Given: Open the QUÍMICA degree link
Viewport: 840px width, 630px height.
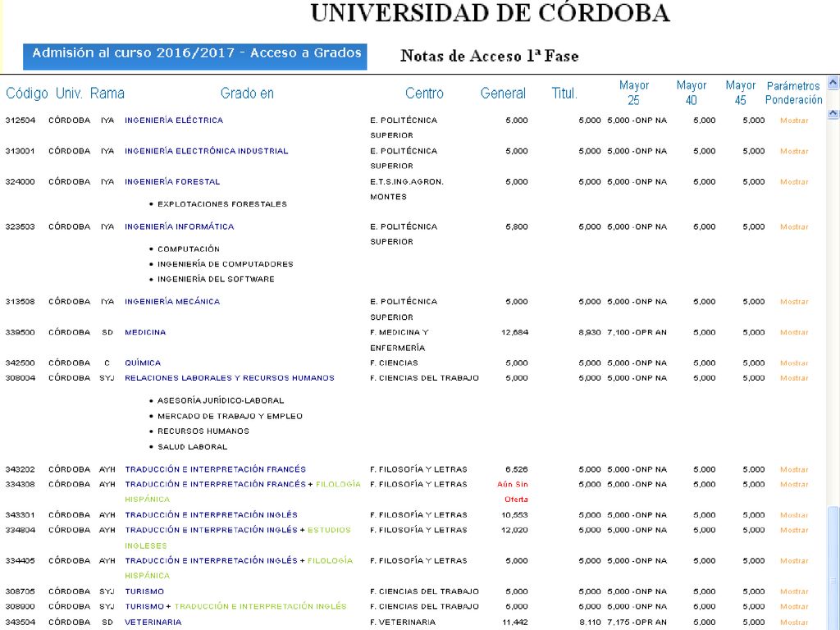Looking at the screenshot, I should coord(143,363).
